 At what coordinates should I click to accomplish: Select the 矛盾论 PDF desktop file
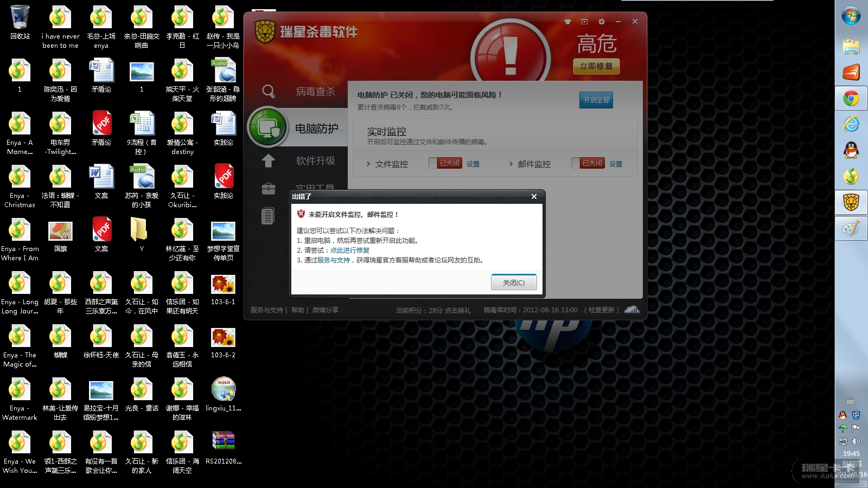(x=101, y=129)
